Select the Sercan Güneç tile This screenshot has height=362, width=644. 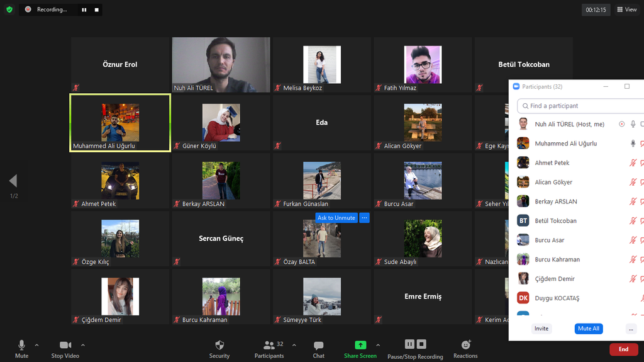tap(221, 239)
